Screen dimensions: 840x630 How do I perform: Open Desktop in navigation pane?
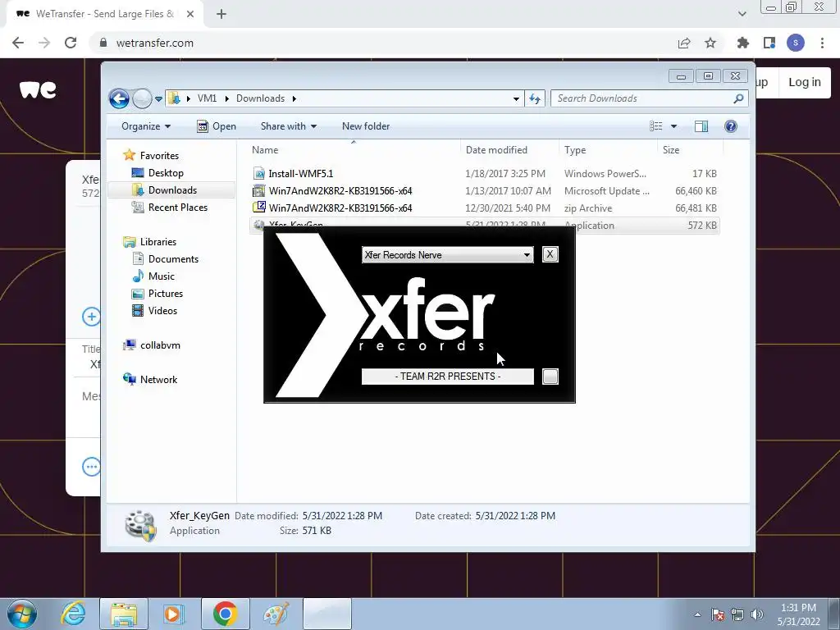point(166,172)
